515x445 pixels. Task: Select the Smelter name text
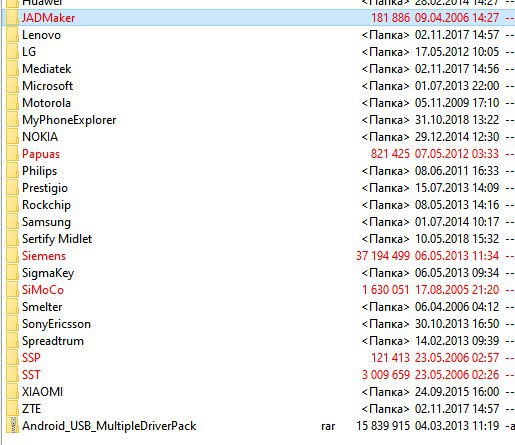42,307
